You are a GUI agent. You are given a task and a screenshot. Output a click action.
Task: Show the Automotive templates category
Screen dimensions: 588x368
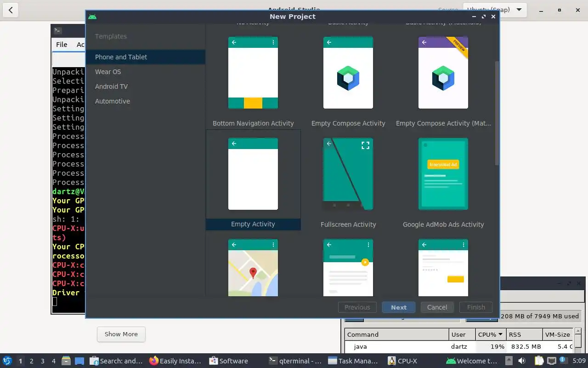tap(145, 101)
